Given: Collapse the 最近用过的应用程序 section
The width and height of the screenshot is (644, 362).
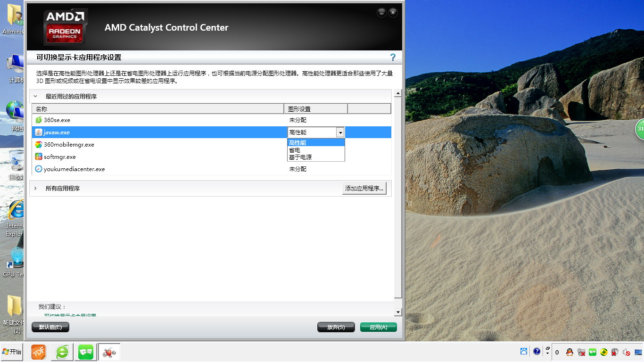Looking at the screenshot, I should pyautogui.click(x=35, y=96).
